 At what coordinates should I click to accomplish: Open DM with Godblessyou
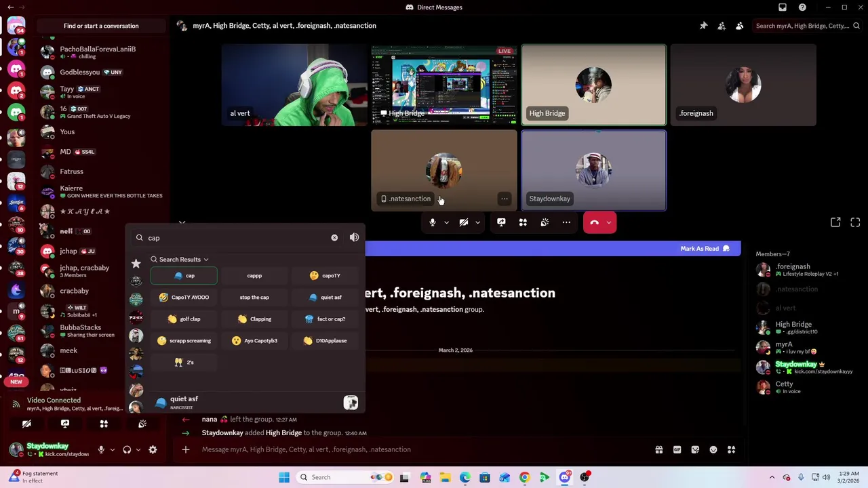pyautogui.click(x=100, y=72)
